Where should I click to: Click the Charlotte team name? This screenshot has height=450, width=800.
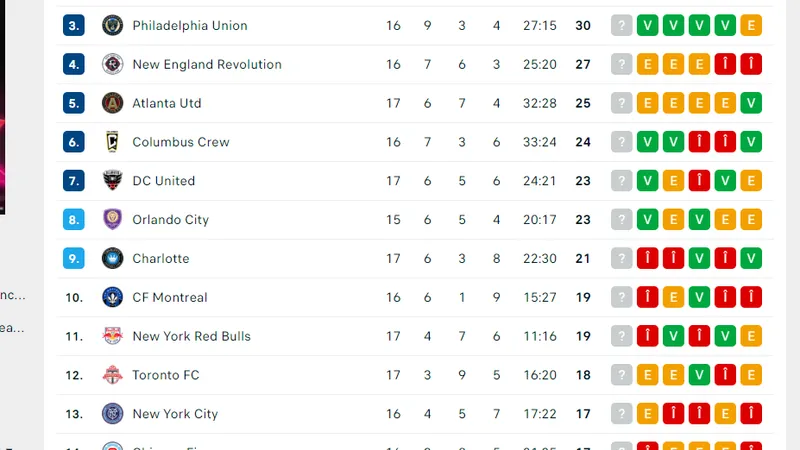tap(161, 259)
